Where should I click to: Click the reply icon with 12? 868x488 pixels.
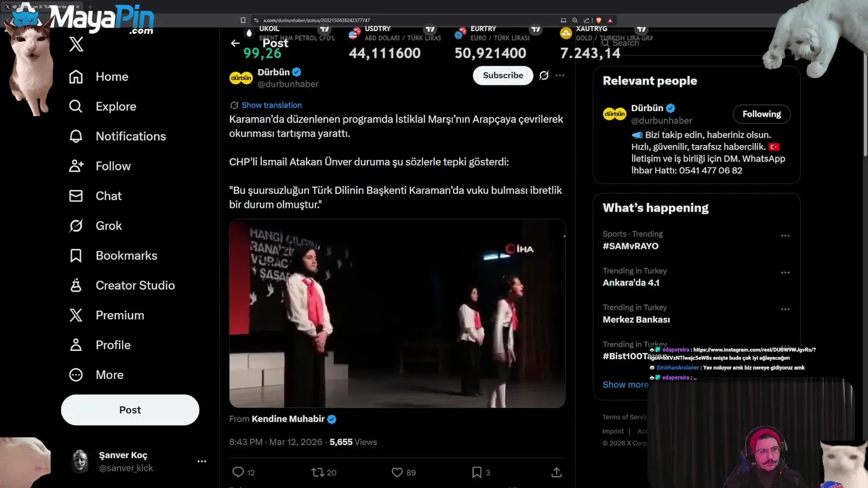pyautogui.click(x=238, y=472)
